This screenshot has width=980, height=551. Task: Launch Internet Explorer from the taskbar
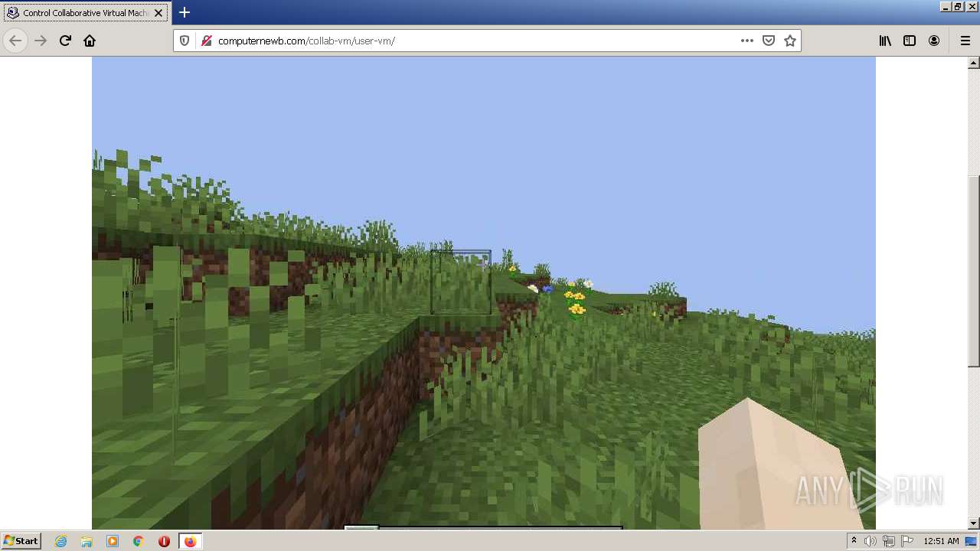coord(61,541)
